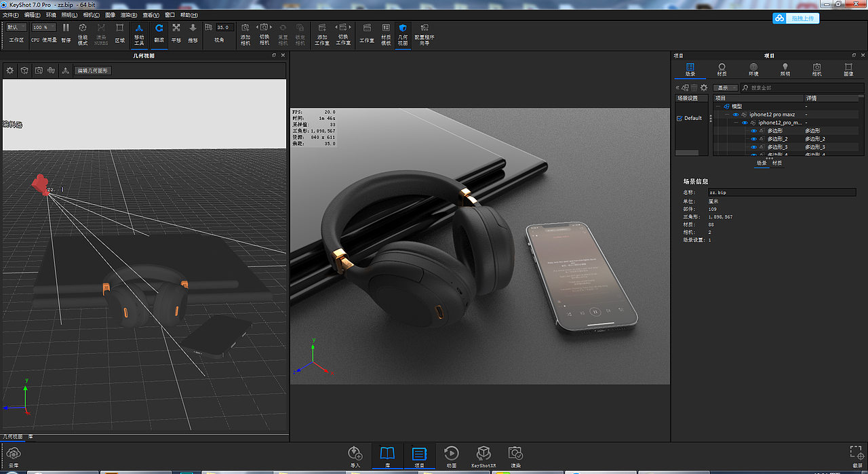Open the 渲染(R) menu
The width and height of the screenshot is (868, 474).
[x=129, y=15]
